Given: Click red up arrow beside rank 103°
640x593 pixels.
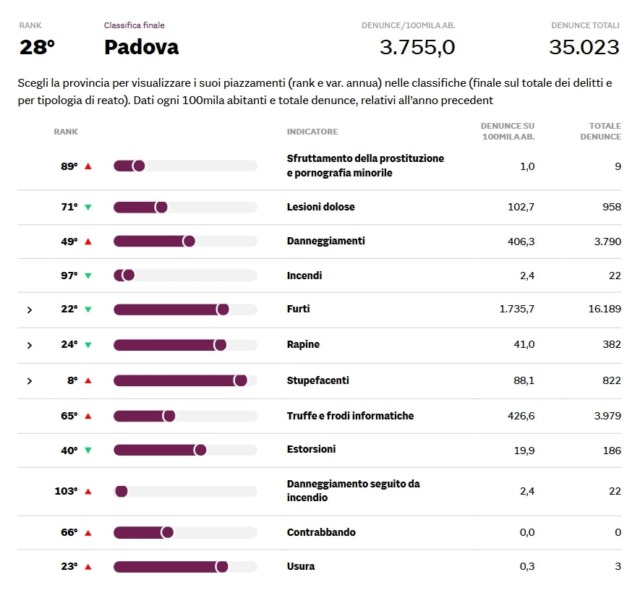Looking at the screenshot, I should click(x=88, y=492).
